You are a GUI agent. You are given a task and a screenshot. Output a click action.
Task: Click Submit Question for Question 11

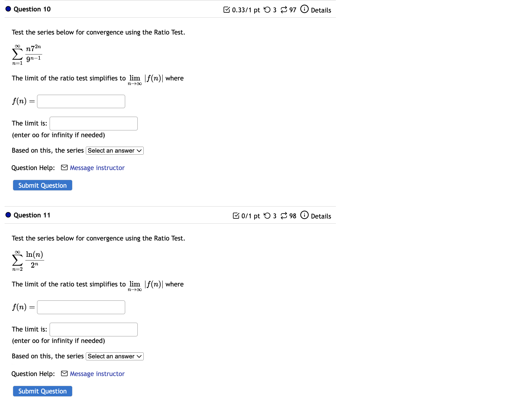pyautogui.click(x=42, y=391)
